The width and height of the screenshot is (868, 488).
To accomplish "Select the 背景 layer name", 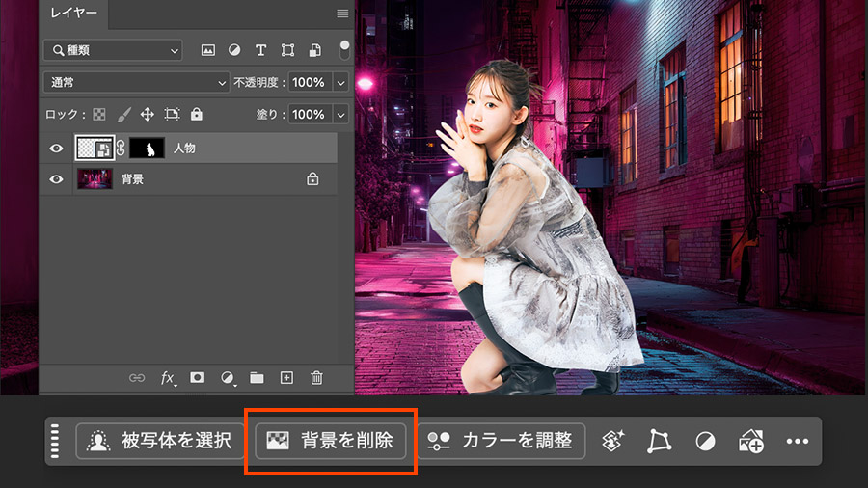I will (x=132, y=179).
